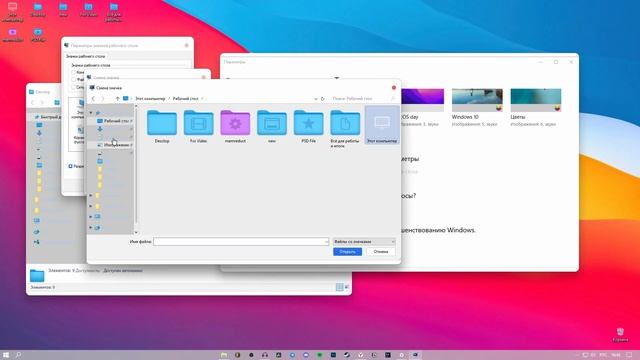Go forward in the icon dialog
Viewport: 640px width, 360px height.
pyautogui.click(x=103, y=99)
